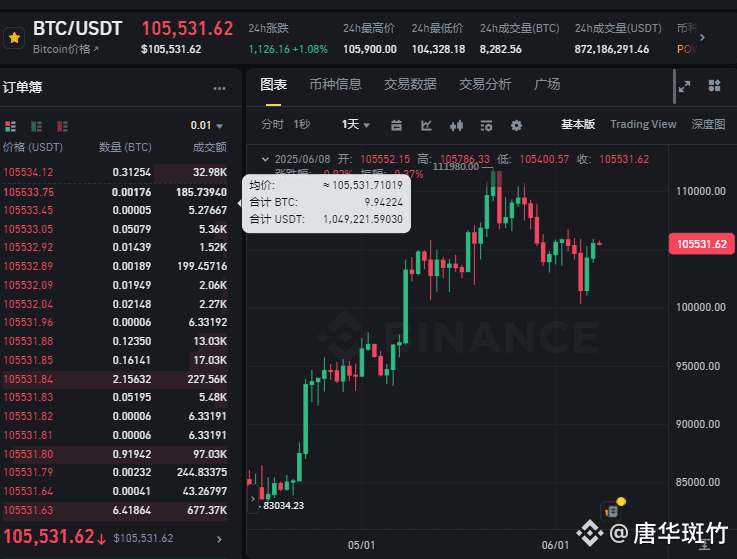Select the 105533.05 sell order price

pyautogui.click(x=28, y=229)
